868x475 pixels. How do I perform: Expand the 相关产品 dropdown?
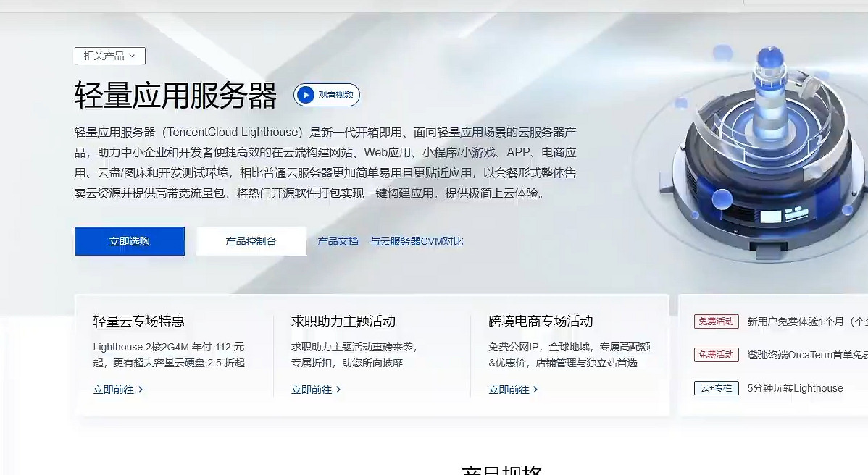tap(110, 56)
